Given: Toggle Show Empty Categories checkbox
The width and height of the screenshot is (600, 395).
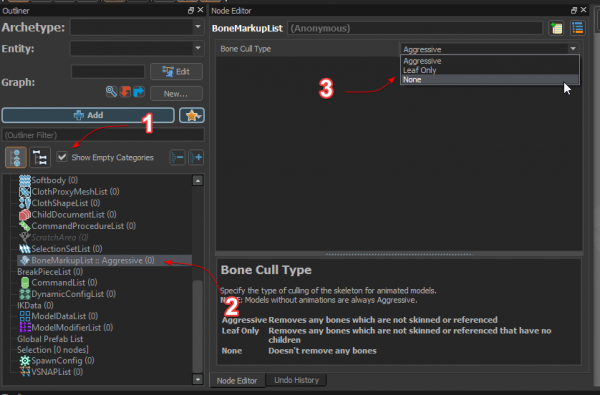Looking at the screenshot, I should (62, 157).
